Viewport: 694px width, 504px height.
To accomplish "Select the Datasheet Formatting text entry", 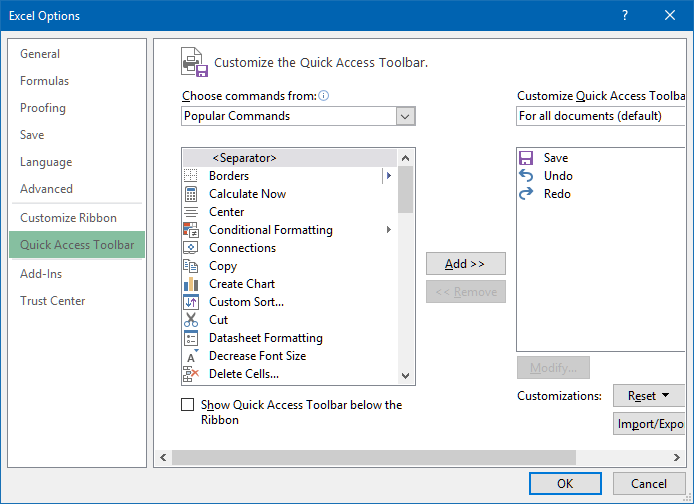I will pyautogui.click(x=266, y=338).
